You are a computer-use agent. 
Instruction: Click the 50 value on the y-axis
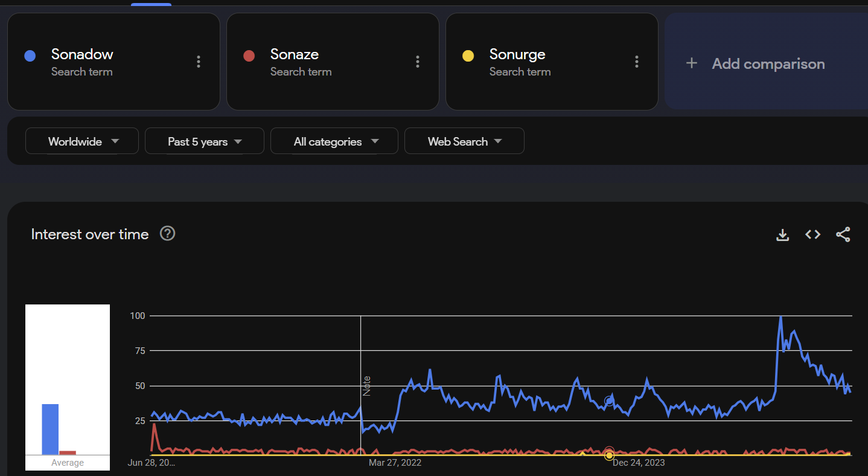140,386
